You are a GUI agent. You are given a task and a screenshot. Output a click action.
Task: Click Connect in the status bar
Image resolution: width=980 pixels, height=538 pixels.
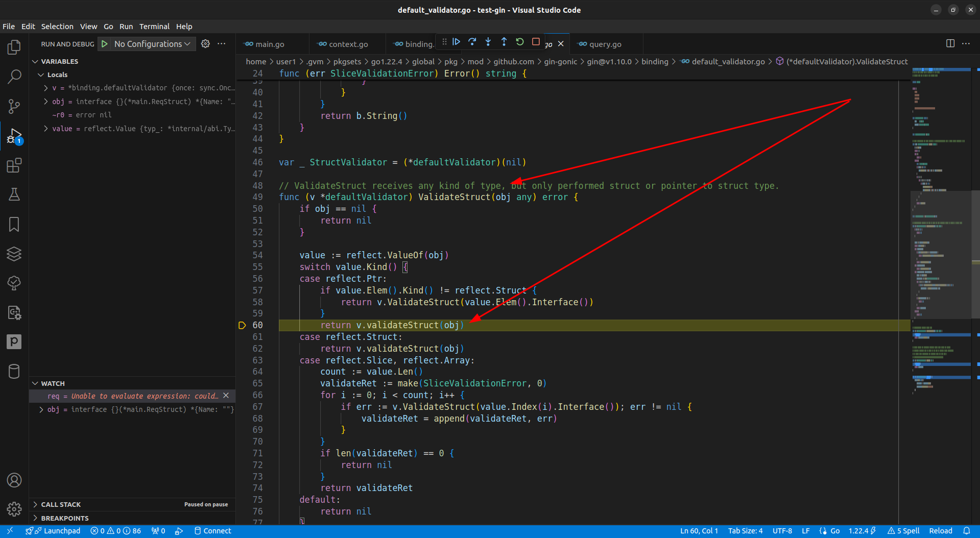tap(212, 531)
